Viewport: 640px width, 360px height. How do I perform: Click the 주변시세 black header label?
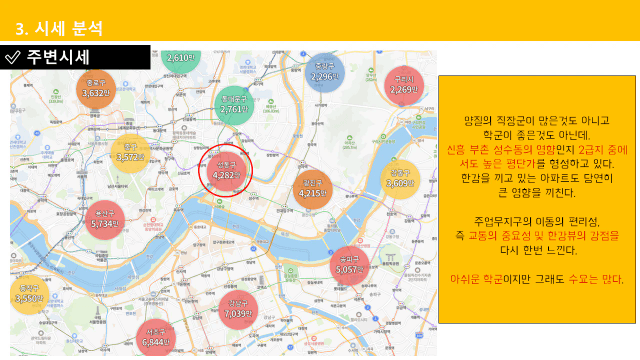tap(75, 57)
